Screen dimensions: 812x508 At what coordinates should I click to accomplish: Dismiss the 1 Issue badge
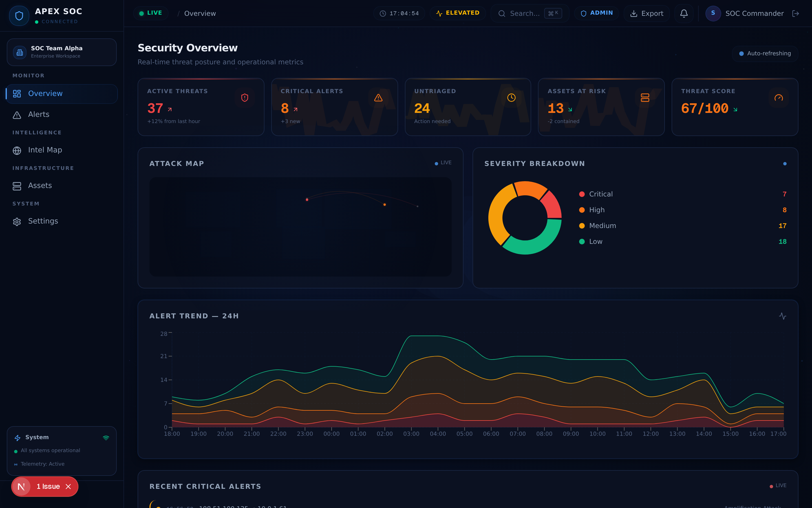pyautogui.click(x=69, y=487)
